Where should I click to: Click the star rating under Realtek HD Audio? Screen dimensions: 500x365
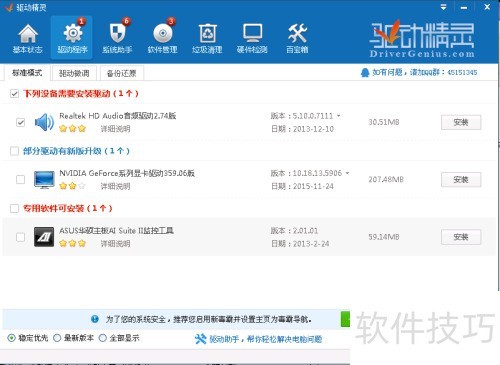[x=73, y=129]
